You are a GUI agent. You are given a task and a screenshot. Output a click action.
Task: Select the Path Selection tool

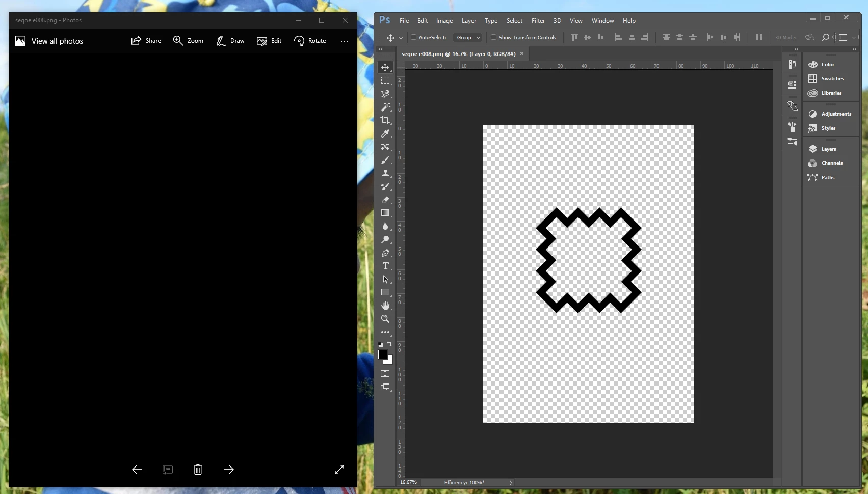(385, 279)
